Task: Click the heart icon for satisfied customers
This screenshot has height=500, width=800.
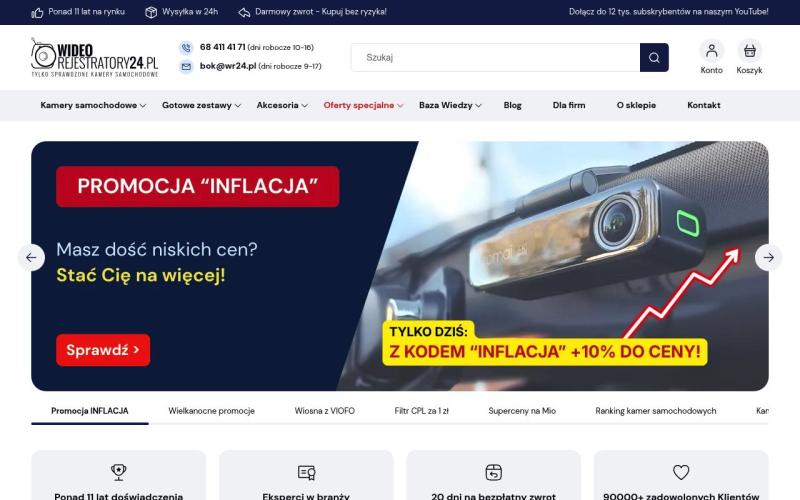Action: click(681, 472)
